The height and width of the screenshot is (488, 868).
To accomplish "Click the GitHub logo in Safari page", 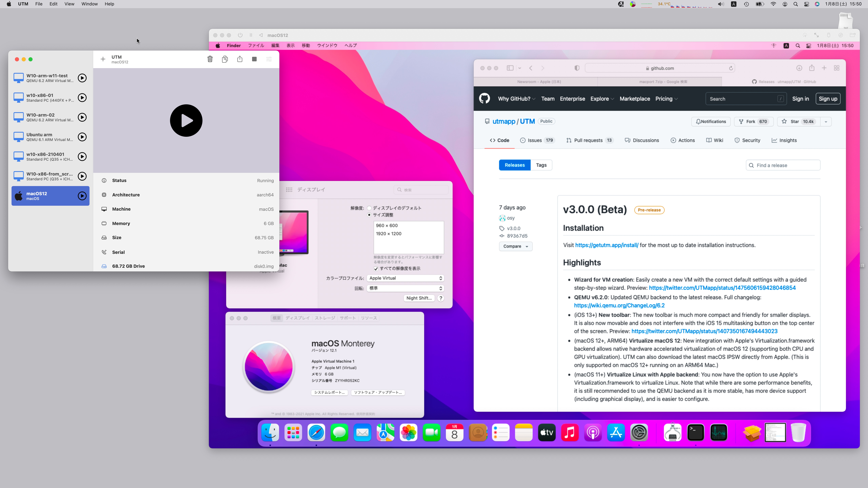I will pos(485,99).
